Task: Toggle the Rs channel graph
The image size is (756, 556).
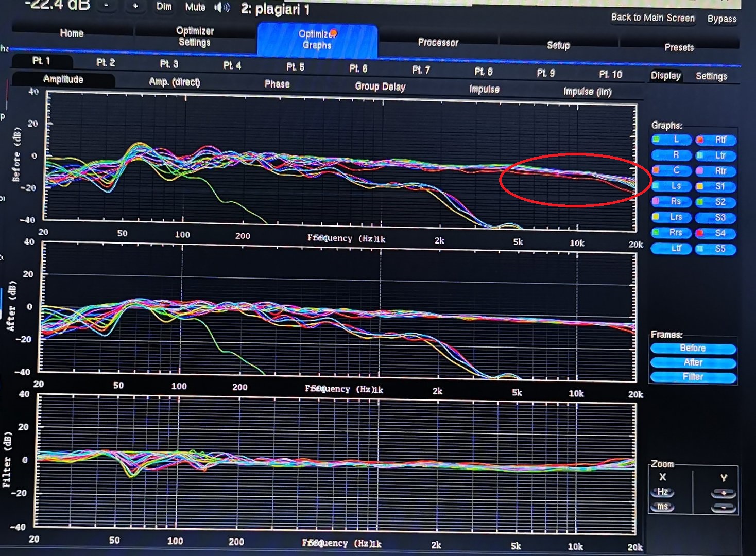Action: pos(672,201)
